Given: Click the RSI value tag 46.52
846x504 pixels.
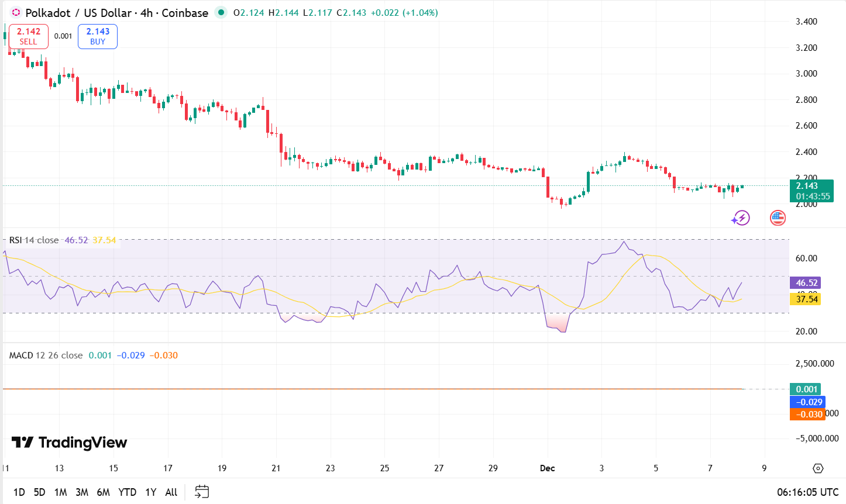Looking at the screenshot, I should point(806,283).
